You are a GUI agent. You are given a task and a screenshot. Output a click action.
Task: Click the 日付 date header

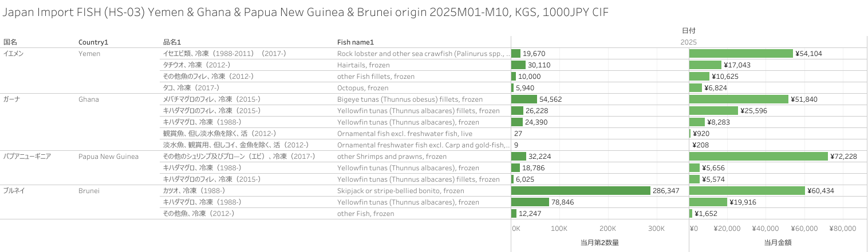point(688,31)
